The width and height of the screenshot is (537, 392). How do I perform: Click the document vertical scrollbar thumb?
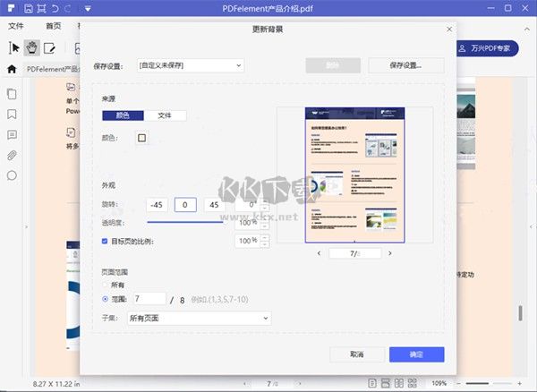point(520,313)
